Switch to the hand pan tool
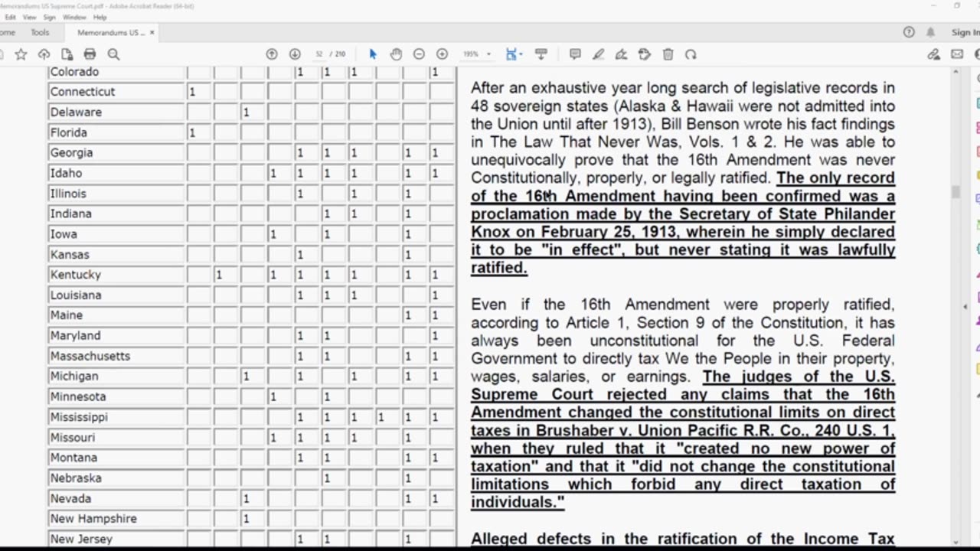Image resolution: width=980 pixels, height=551 pixels. click(396, 54)
